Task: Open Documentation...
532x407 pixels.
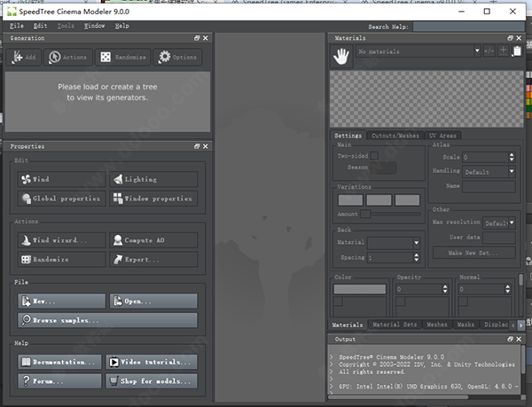Action: [59, 362]
